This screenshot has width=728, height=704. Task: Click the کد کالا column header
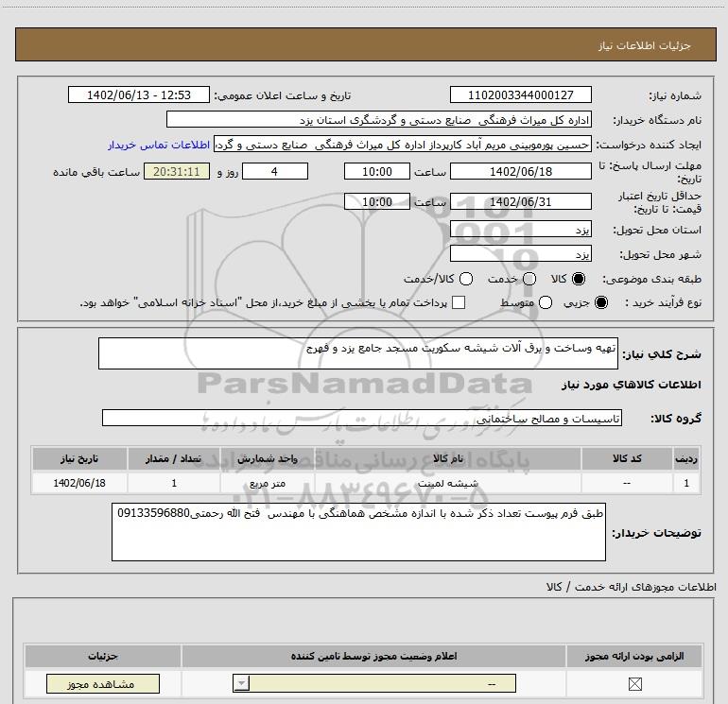click(x=627, y=458)
